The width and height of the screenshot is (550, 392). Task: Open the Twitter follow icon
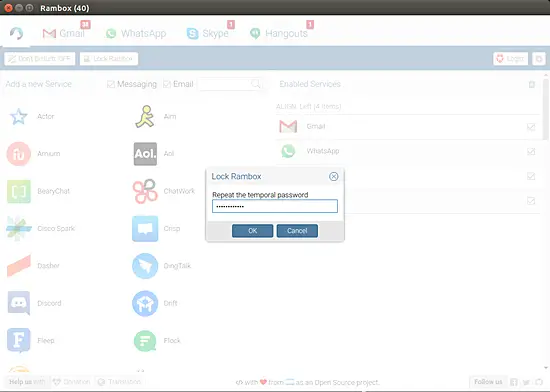click(526, 382)
